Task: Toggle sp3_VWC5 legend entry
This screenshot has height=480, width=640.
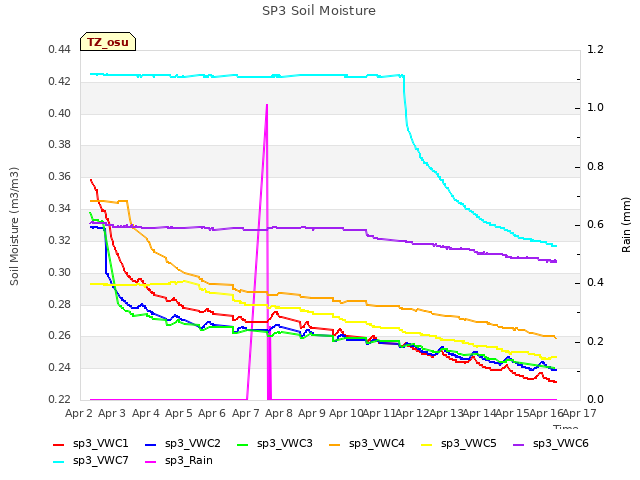Action: click(x=458, y=443)
